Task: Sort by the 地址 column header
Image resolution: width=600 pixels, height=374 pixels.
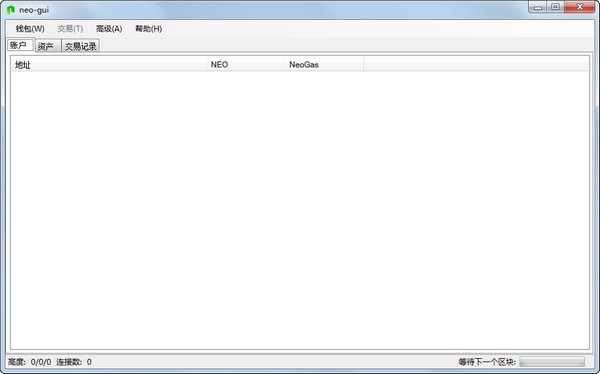Action: (x=109, y=65)
